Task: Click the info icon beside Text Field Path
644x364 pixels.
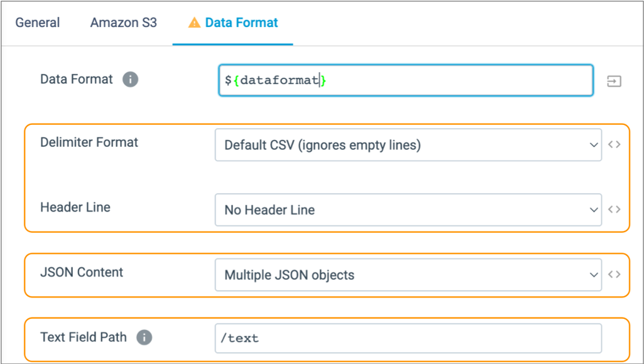Action: coord(144,337)
